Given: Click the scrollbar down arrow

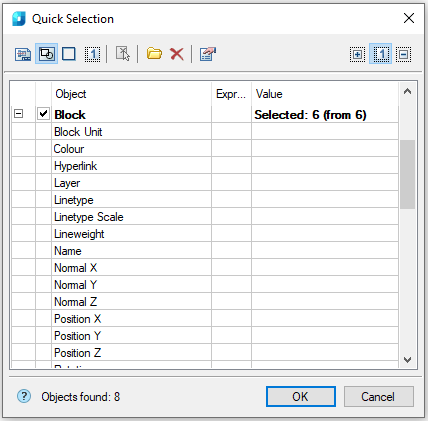Looking at the screenshot, I should 407,360.
